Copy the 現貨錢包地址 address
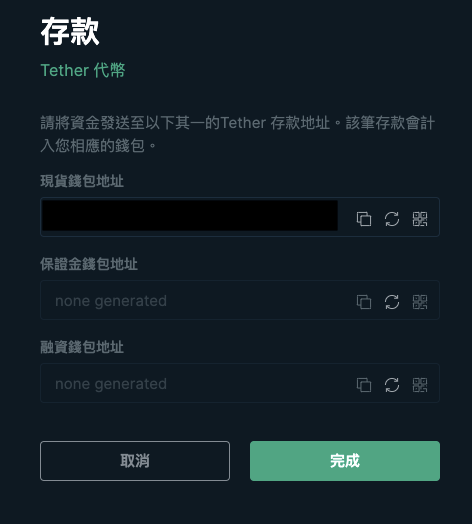472x524 pixels. click(x=364, y=219)
